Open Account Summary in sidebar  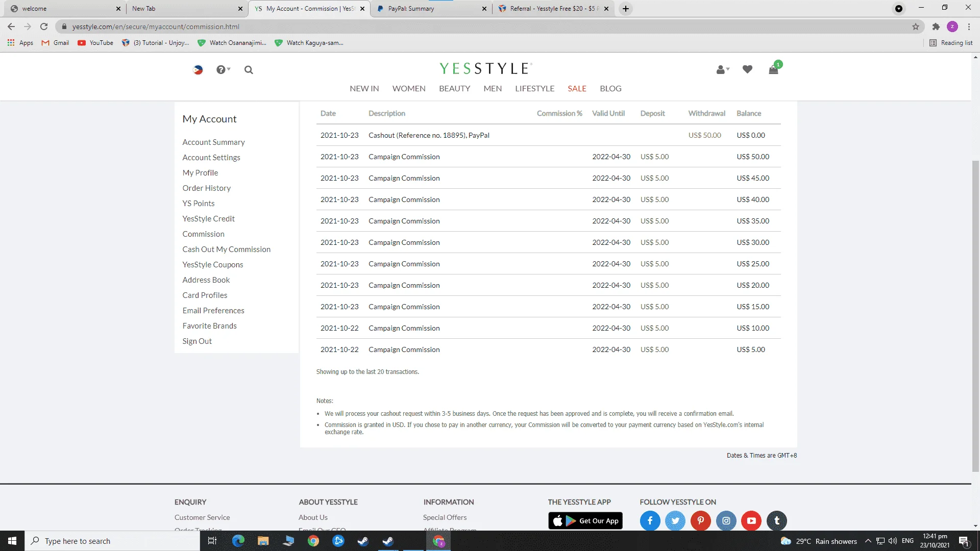point(213,142)
